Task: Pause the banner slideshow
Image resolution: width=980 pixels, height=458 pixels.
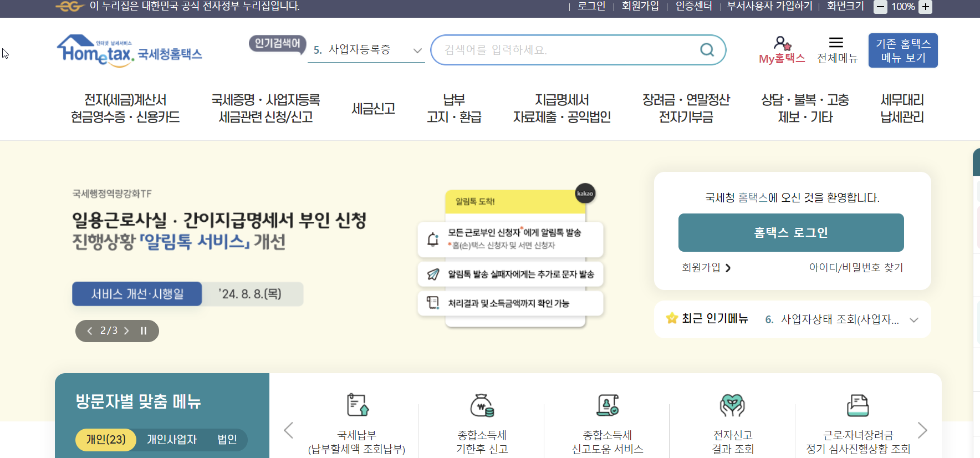Action: click(x=144, y=331)
